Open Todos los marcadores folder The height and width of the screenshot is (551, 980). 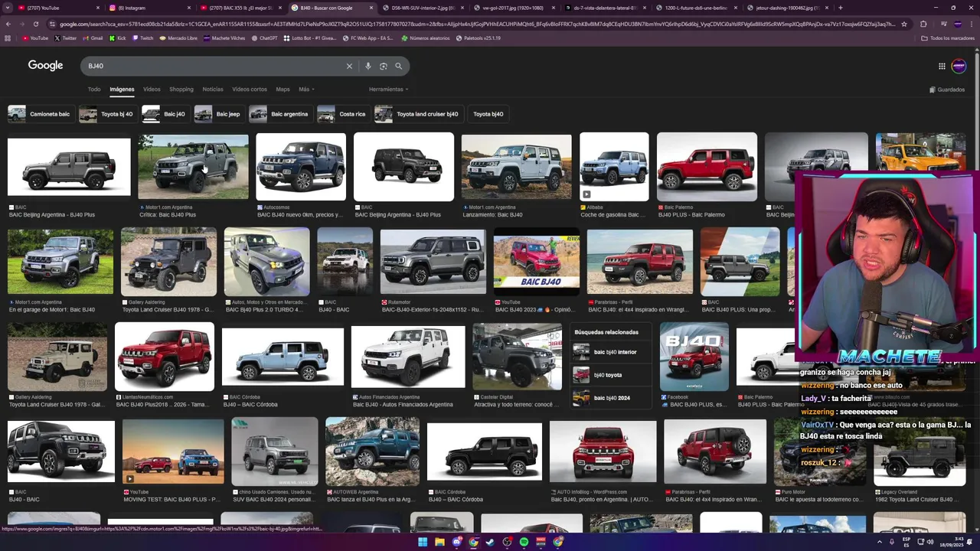(948, 37)
